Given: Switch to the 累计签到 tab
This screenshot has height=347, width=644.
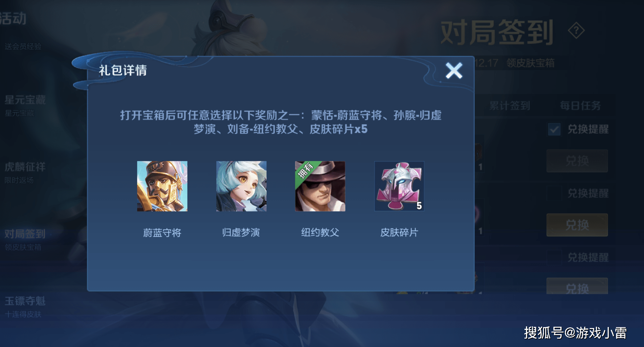Looking at the screenshot, I should click(x=510, y=105).
